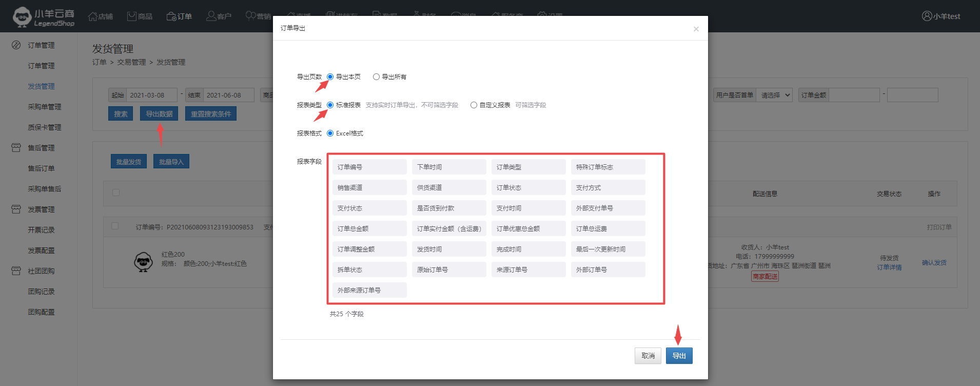The width and height of the screenshot is (980, 386).
Task: Expand the 用户是否首单 dropdown
Action: 775,95
